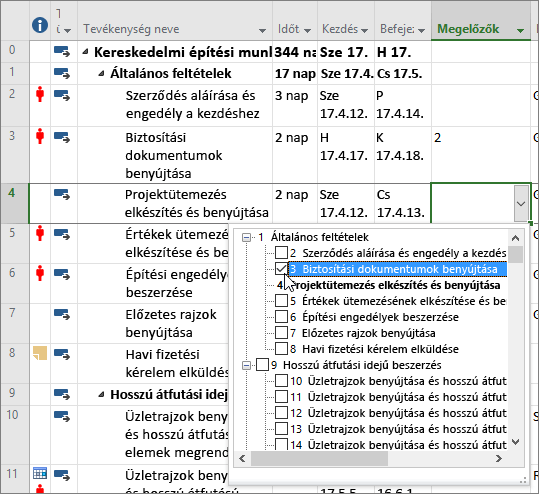Screen dimensions: 539x494
Task: Click 17 nap duration of Általános feltételek
Action: pyautogui.click(x=295, y=74)
